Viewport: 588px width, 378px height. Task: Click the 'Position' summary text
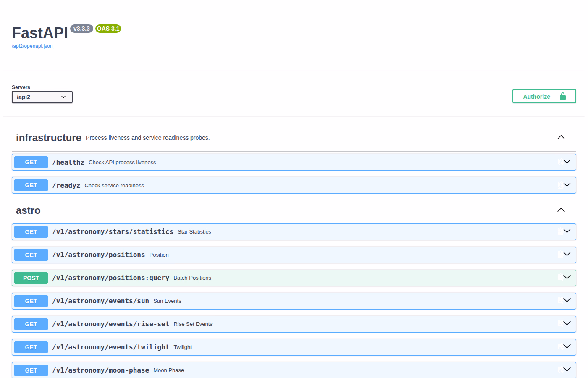[x=159, y=255]
